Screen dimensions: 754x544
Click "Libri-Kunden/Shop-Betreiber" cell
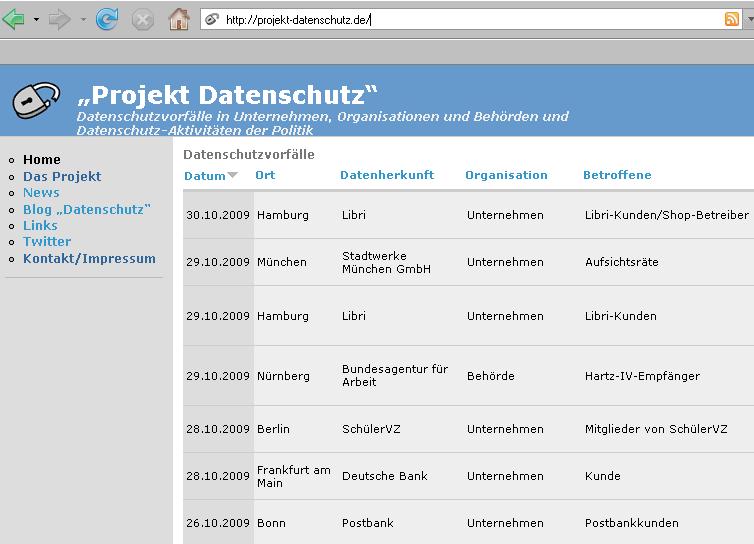click(x=666, y=215)
